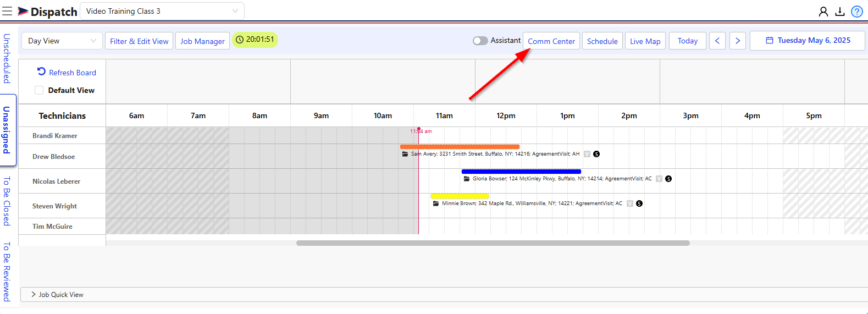
Task: Open the Unscheduled side tab
Action: [x=7, y=58]
